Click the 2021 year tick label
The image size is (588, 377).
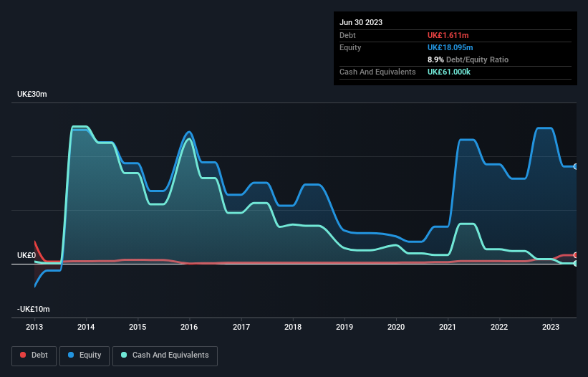click(x=448, y=327)
